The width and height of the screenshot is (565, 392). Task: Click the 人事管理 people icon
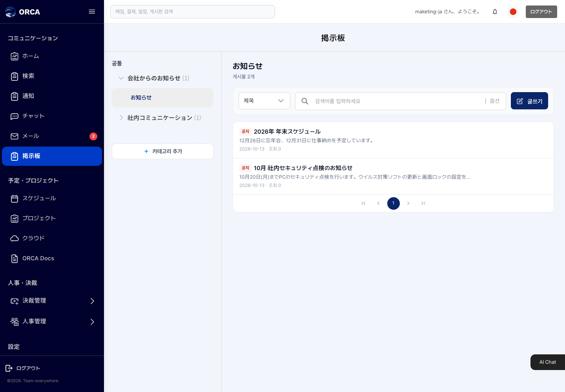(15, 321)
